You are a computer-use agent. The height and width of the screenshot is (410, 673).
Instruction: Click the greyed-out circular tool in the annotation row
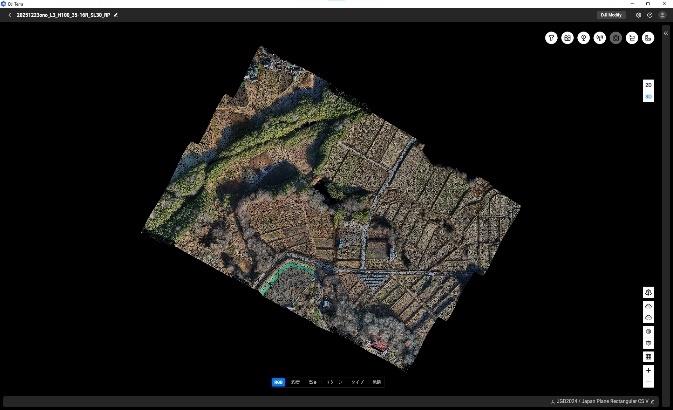tap(616, 38)
